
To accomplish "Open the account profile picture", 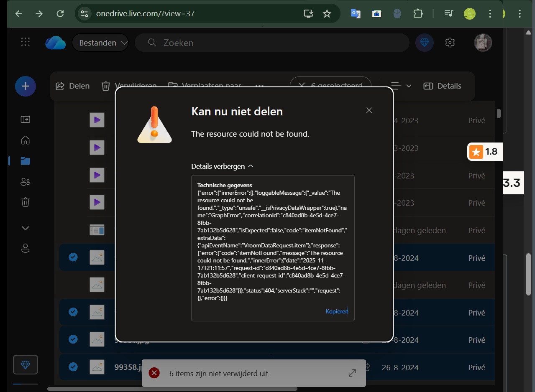I will click(483, 43).
